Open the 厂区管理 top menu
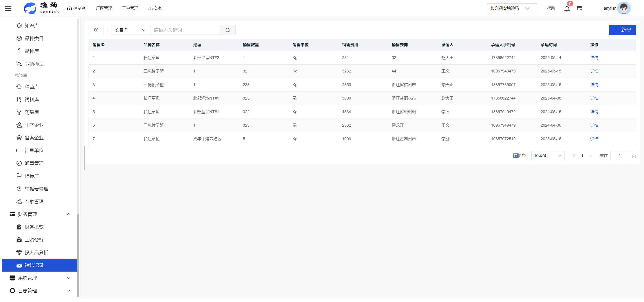This screenshot has height=302, width=644. pos(104,8)
